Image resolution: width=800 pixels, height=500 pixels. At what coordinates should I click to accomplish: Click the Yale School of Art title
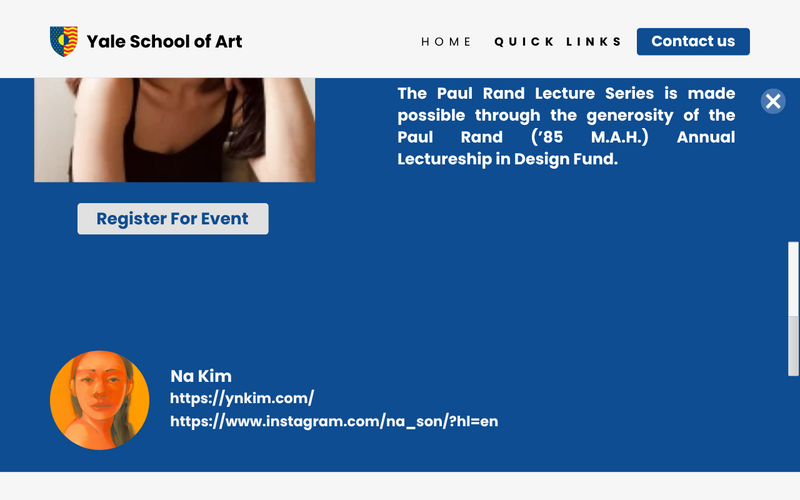click(x=164, y=41)
